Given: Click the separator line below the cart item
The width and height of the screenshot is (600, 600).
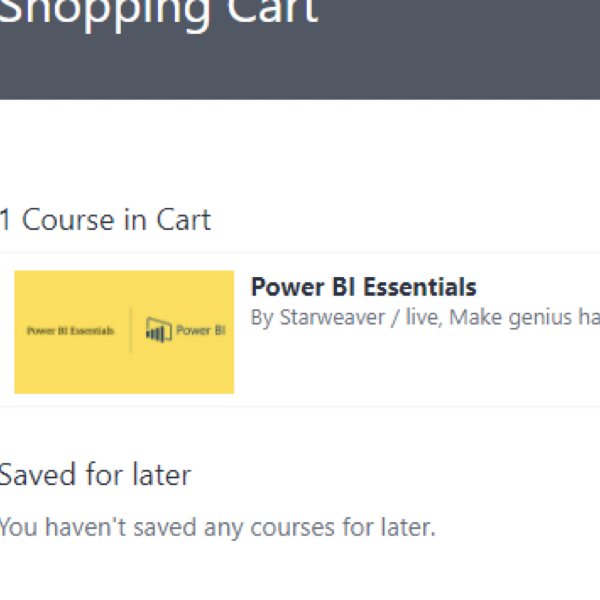Looking at the screenshot, I should coord(300,406).
